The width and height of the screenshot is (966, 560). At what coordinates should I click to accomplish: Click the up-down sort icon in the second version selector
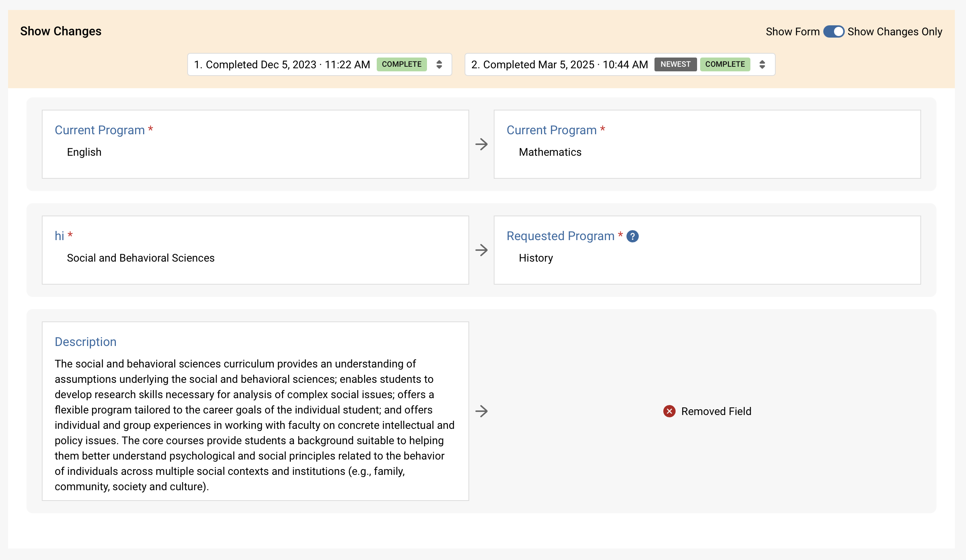pyautogui.click(x=762, y=64)
